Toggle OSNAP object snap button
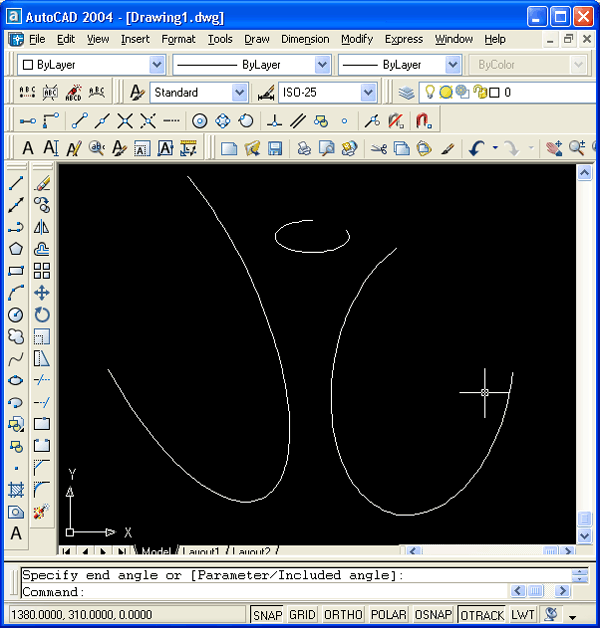Image resolution: width=600 pixels, height=628 pixels. click(433, 615)
